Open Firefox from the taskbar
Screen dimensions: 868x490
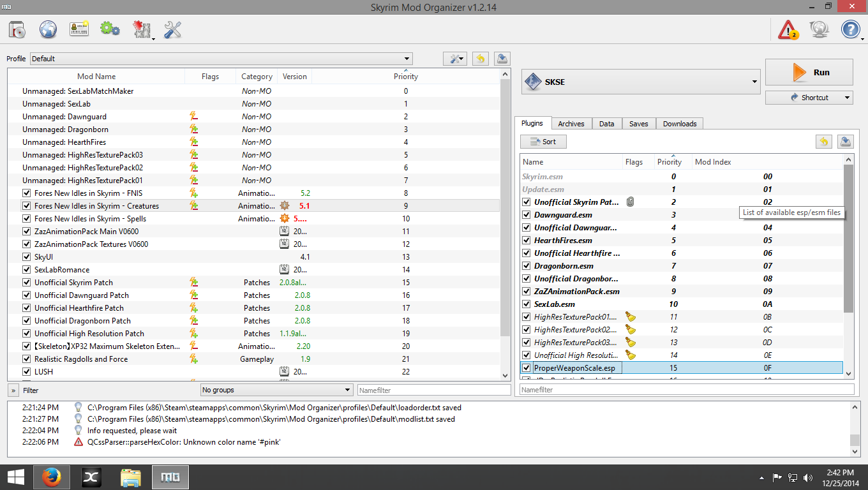click(x=52, y=477)
